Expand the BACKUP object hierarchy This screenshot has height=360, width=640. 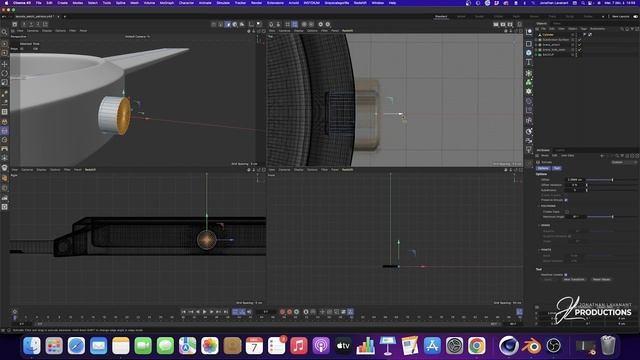(536, 54)
